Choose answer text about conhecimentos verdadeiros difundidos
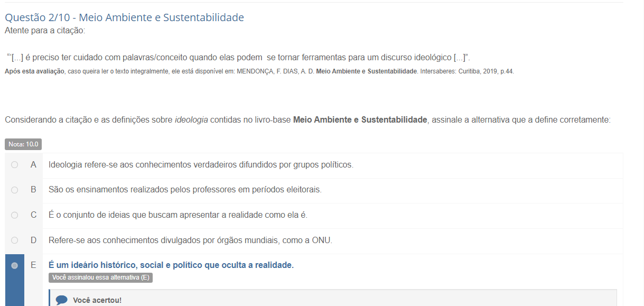Viewport: 644px width, 306px height. click(x=201, y=165)
